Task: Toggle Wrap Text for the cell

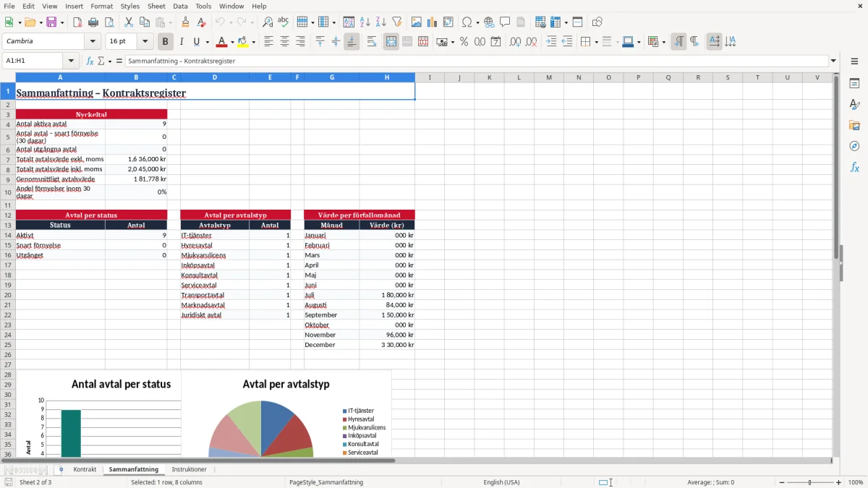Action: pyautogui.click(x=372, y=41)
